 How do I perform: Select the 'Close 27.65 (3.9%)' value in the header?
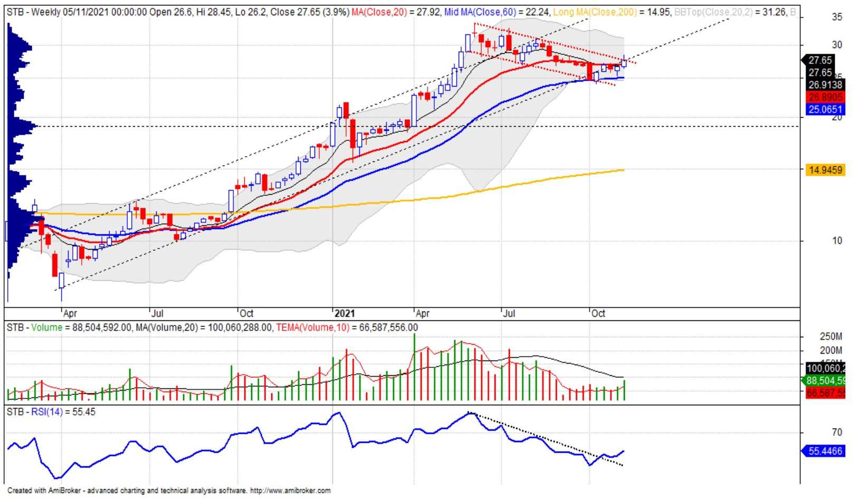tap(310, 12)
